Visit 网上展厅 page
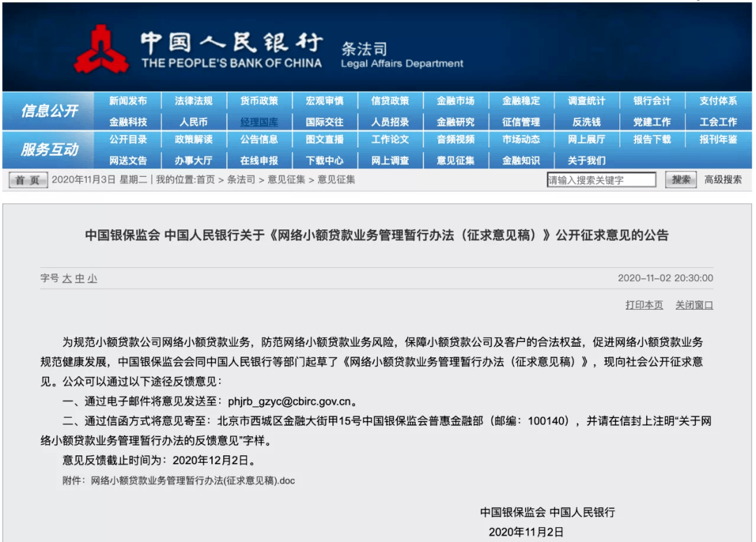 [x=587, y=139]
